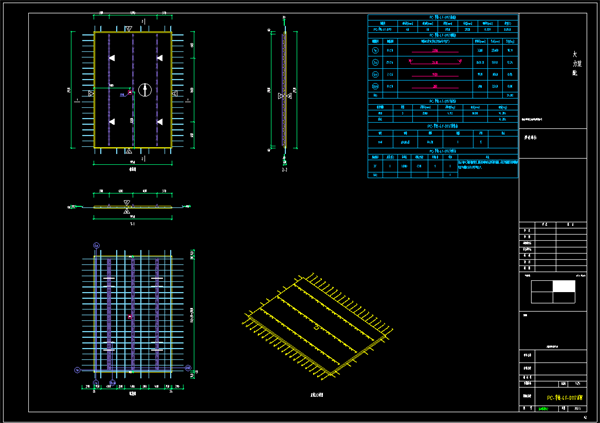Select the lower-left white triangle lifting marker
The width and height of the screenshot is (600, 423).
112,122
